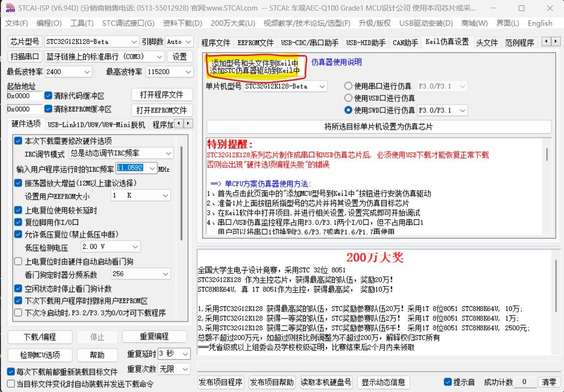The image size is (564, 392).
Task: Open the 文件(F) menu
Action: tap(16, 23)
